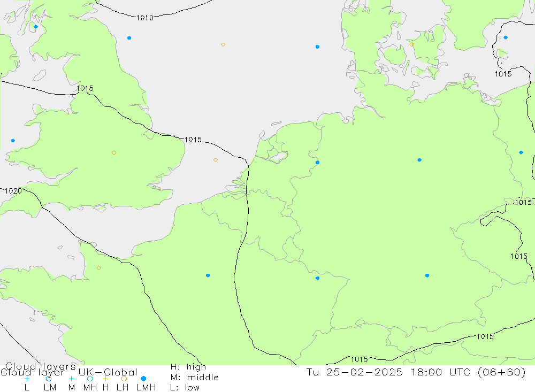This screenshot has height=392, width=535.
Task: Select the LMH marker on the Dutch-German border
Action: (x=317, y=163)
